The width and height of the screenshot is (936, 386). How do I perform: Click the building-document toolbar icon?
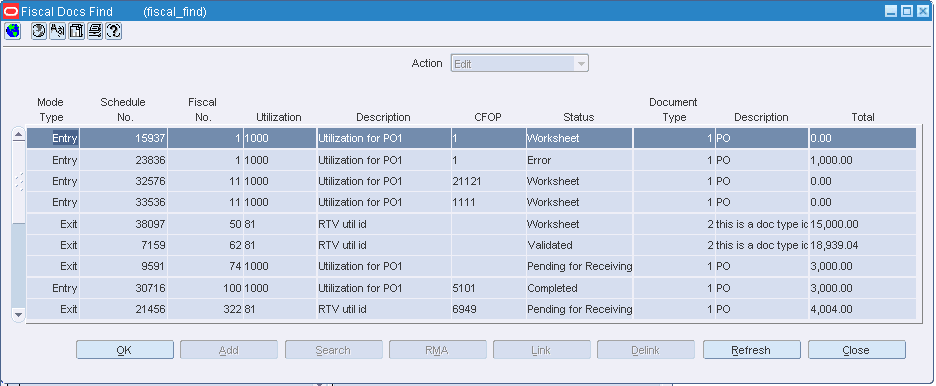[x=76, y=31]
